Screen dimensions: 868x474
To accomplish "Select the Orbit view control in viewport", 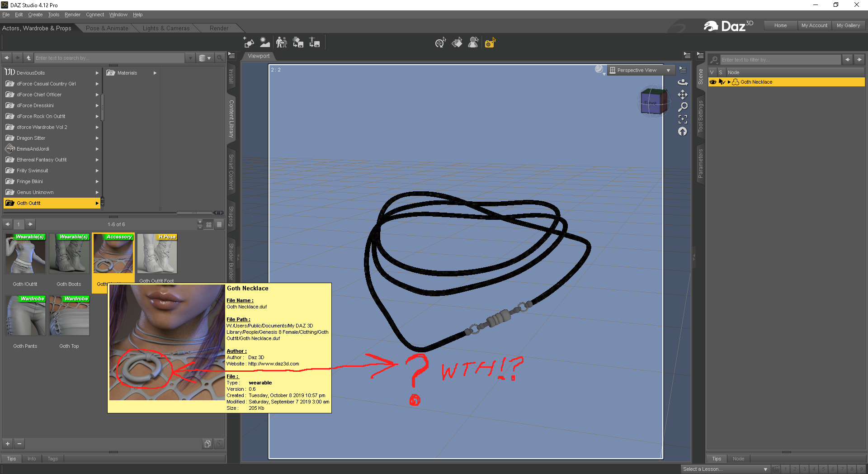I will [x=683, y=82].
